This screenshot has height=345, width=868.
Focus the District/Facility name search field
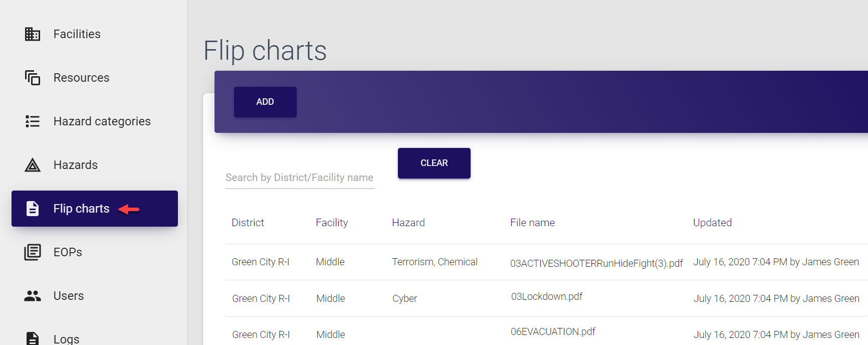(300, 178)
